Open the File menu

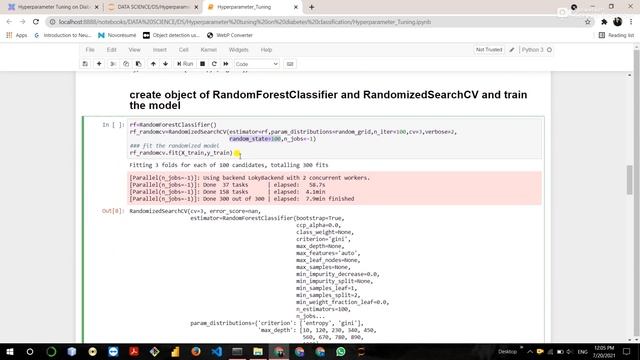point(90,50)
